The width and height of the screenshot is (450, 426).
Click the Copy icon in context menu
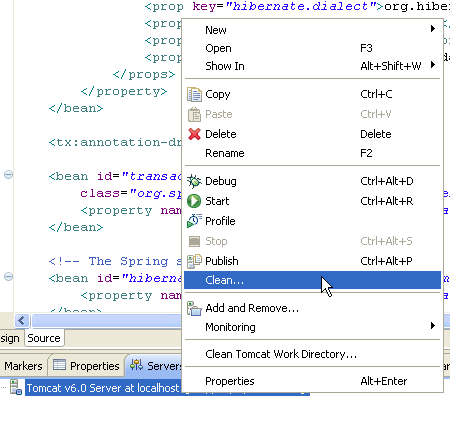pos(194,94)
